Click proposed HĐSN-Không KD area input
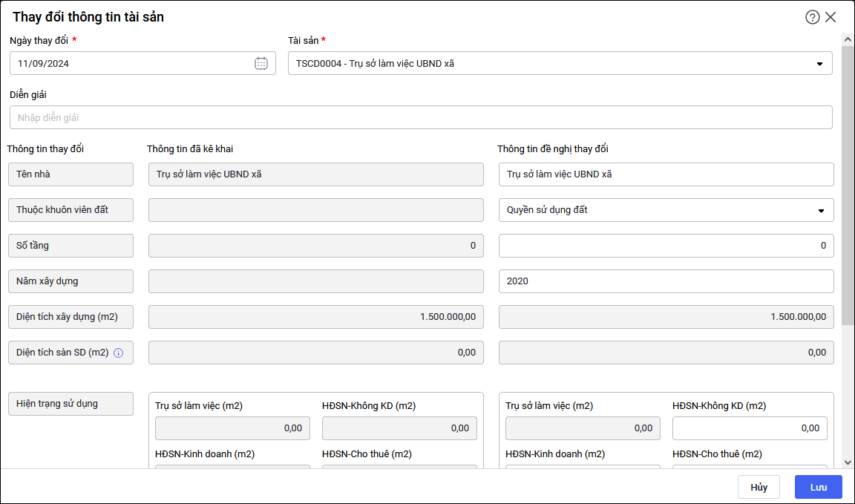The height and width of the screenshot is (504, 855). tap(750, 428)
